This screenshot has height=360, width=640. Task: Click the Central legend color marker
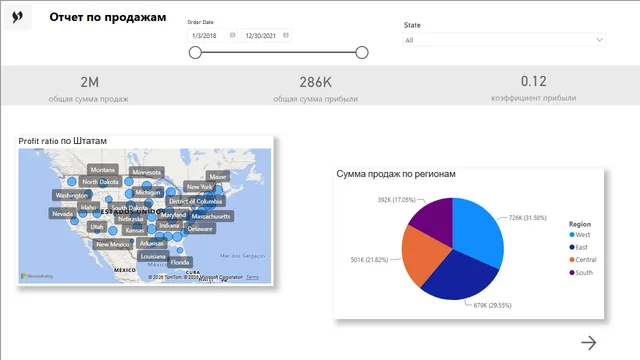click(572, 260)
